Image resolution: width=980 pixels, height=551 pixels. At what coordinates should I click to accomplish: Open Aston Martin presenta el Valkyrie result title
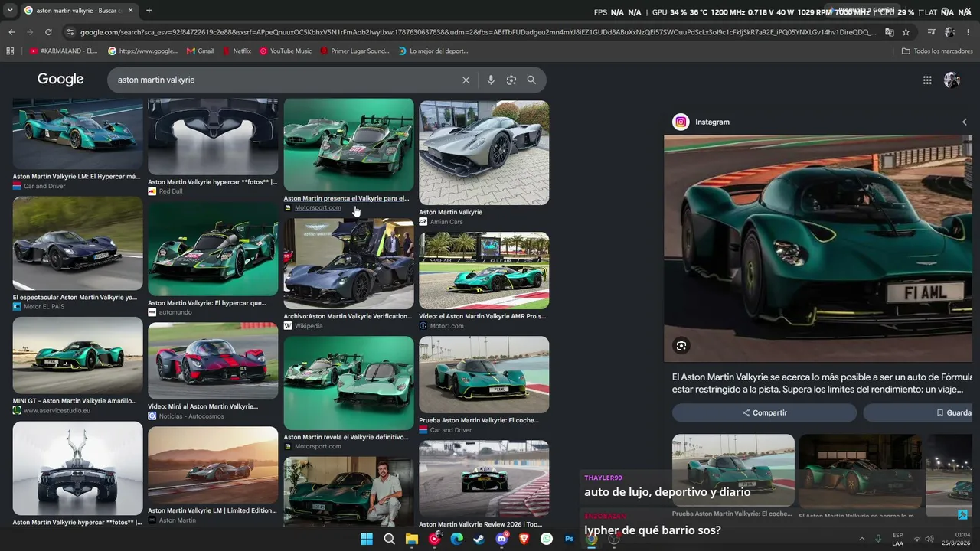click(346, 198)
